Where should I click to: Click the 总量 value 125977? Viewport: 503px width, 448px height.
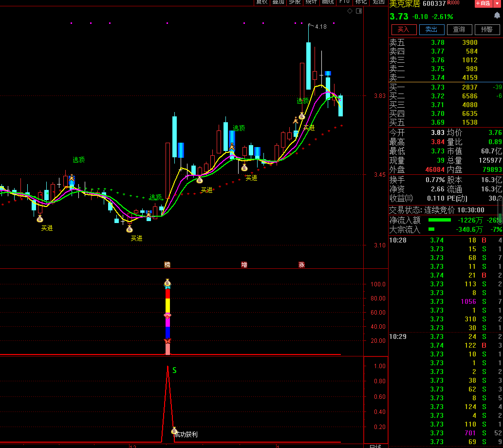[x=490, y=160]
